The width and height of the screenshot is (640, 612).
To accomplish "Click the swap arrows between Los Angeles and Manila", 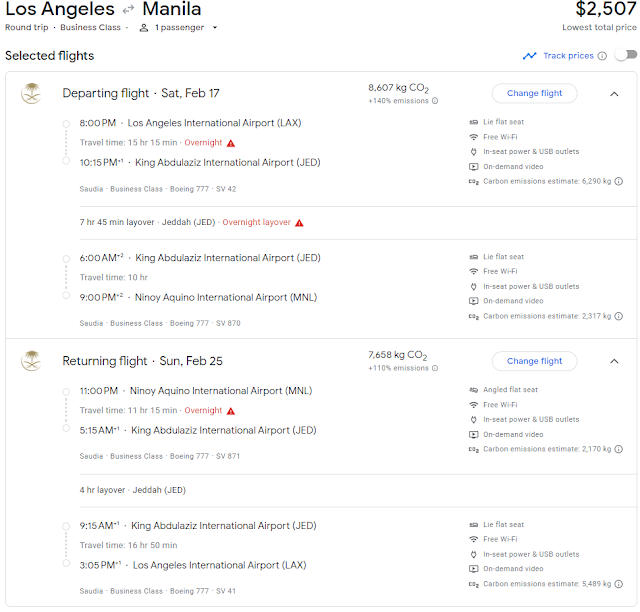I will [129, 10].
